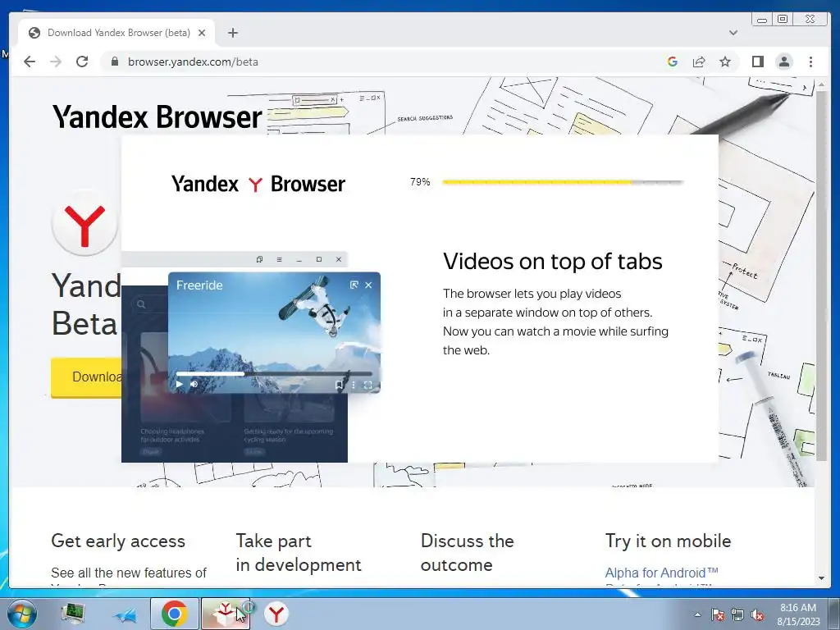This screenshot has width=840, height=630.
Task: Click the vertical scrollbar thumb
Action: pos(821,276)
